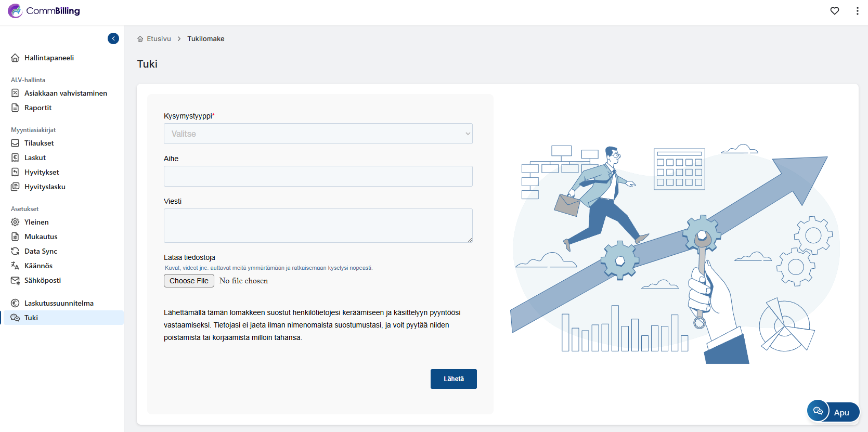This screenshot has height=432, width=868.
Task: Open the Apu chat help widget
Action: coord(833,412)
